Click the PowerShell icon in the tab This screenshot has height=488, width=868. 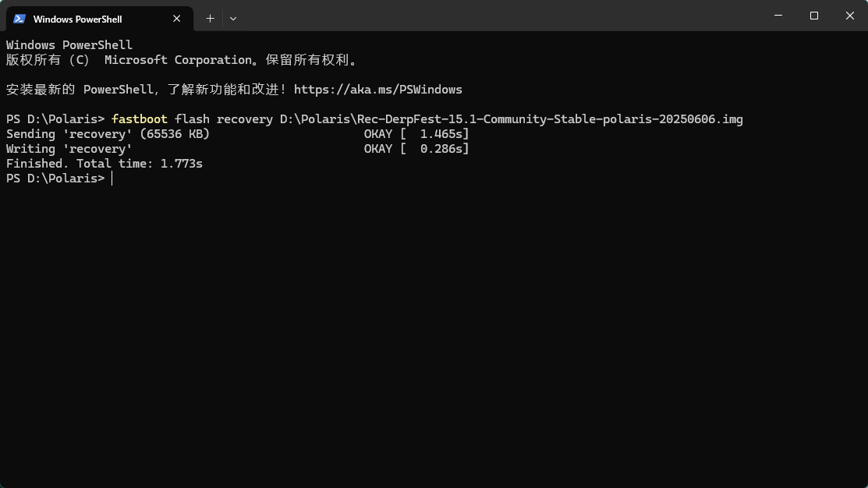coord(19,19)
